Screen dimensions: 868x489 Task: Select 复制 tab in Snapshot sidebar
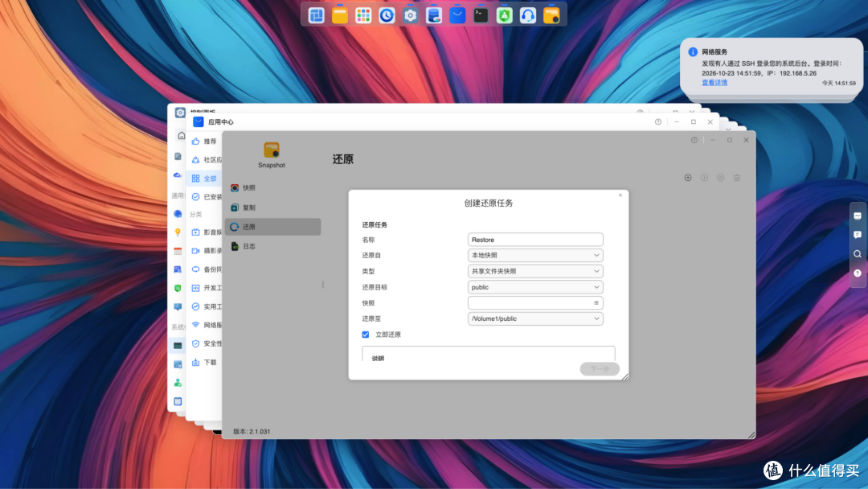[273, 208]
